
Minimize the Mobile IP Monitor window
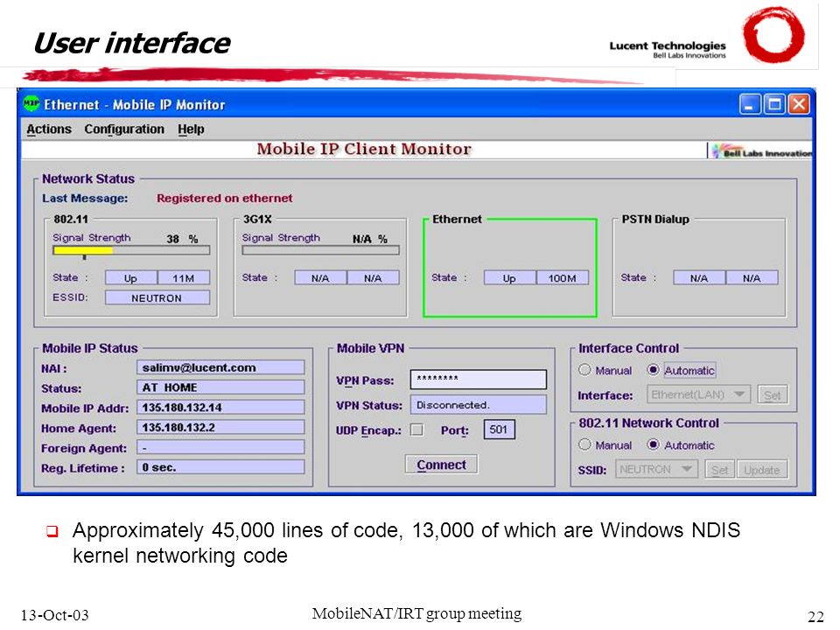pos(750,104)
